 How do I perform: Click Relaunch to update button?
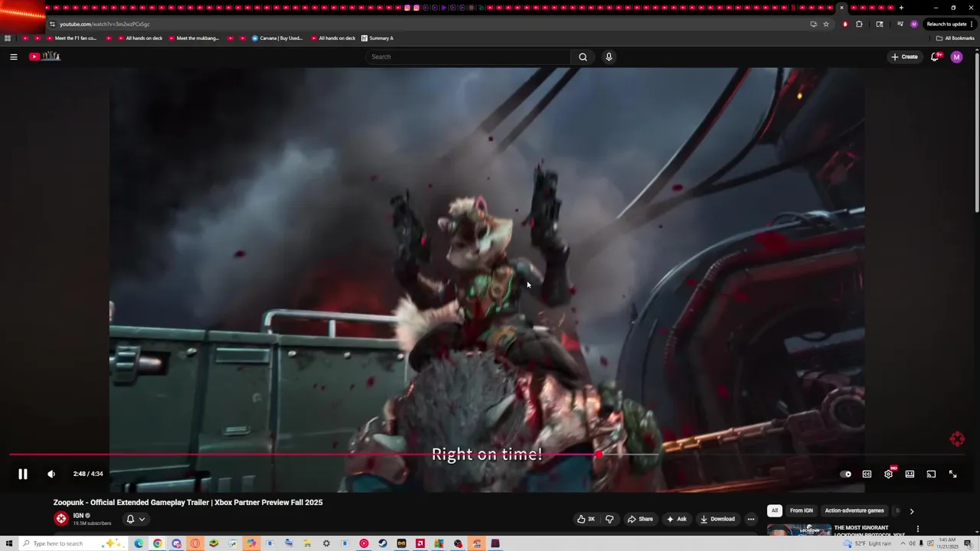click(946, 24)
